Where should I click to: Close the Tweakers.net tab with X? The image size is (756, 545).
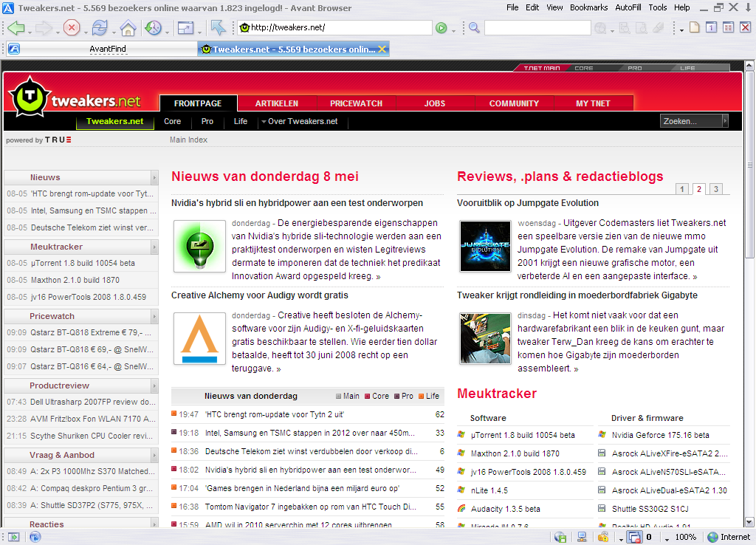point(382,49)
